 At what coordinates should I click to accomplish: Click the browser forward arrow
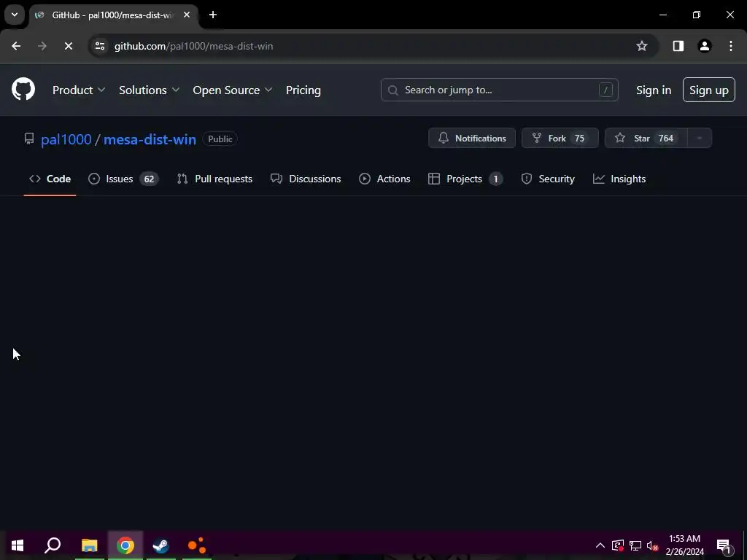[x=42, y=46]
